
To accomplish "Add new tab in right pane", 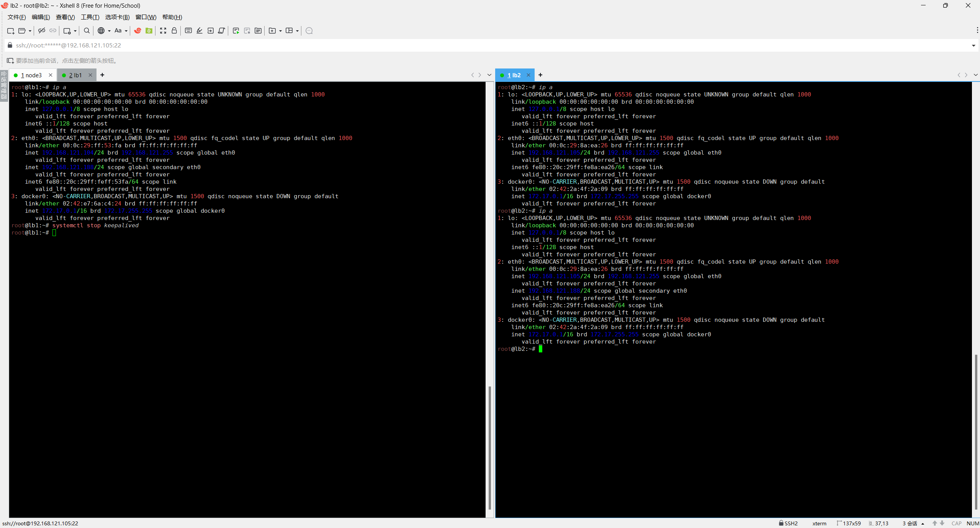I will coord(540,75).
